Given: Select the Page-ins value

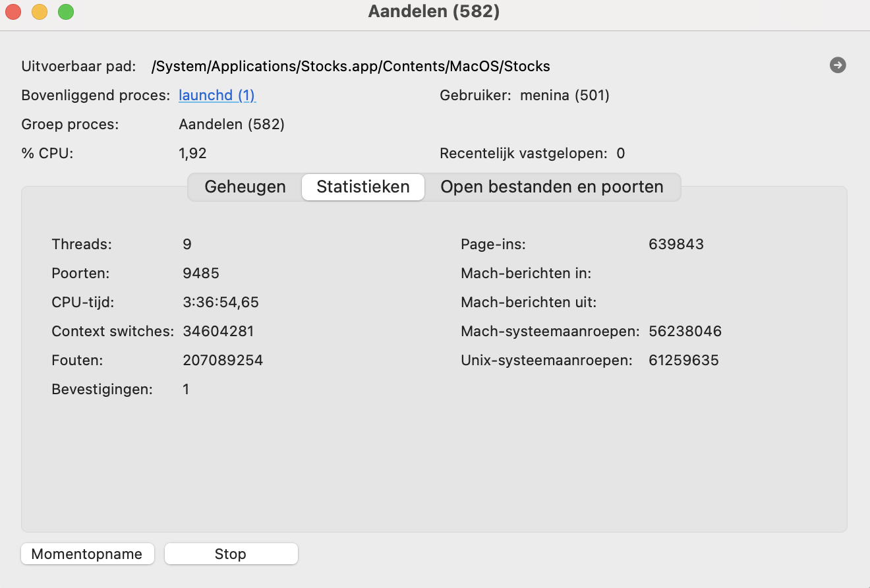Looking at the screenshot, I should coord(676,244).
